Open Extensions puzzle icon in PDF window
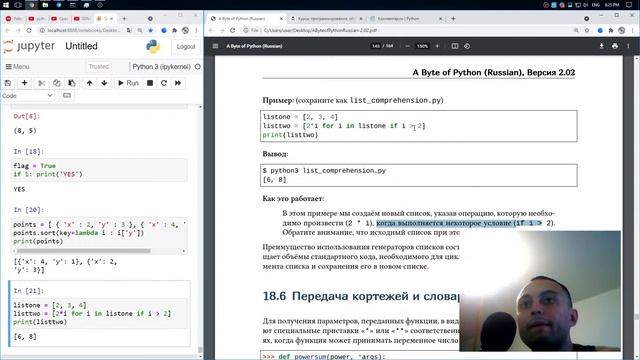 [611, 30]
